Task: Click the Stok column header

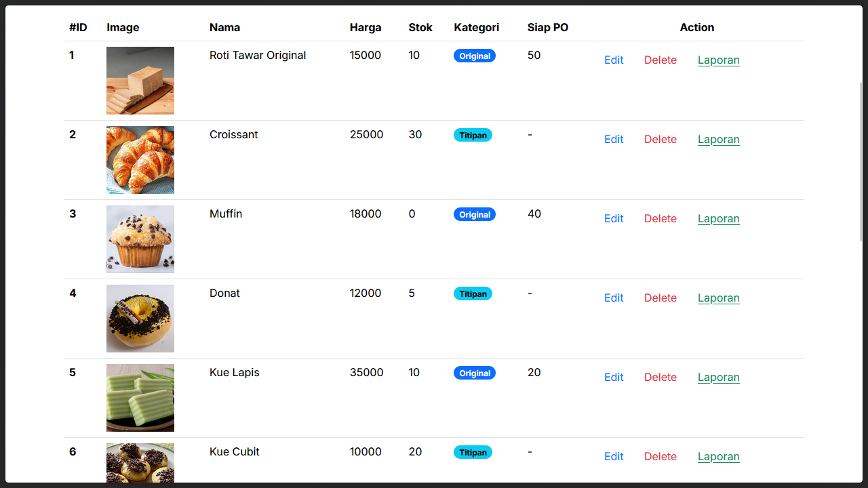Action: tap(420, 27)
